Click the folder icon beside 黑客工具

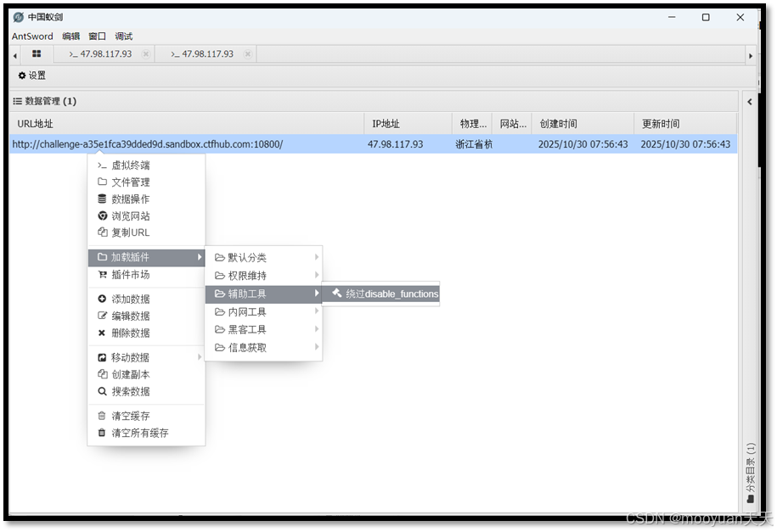(x=220, y=329)
